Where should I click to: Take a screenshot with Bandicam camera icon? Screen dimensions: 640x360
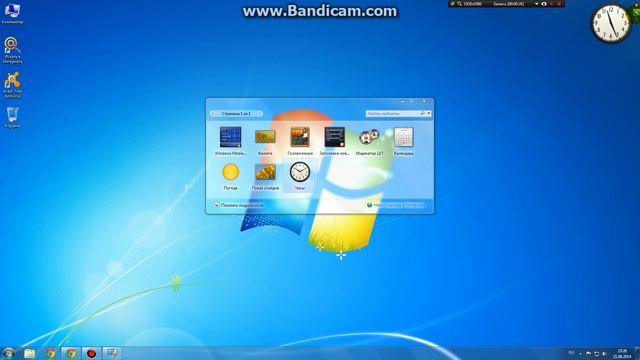click(x=544, y=4)
